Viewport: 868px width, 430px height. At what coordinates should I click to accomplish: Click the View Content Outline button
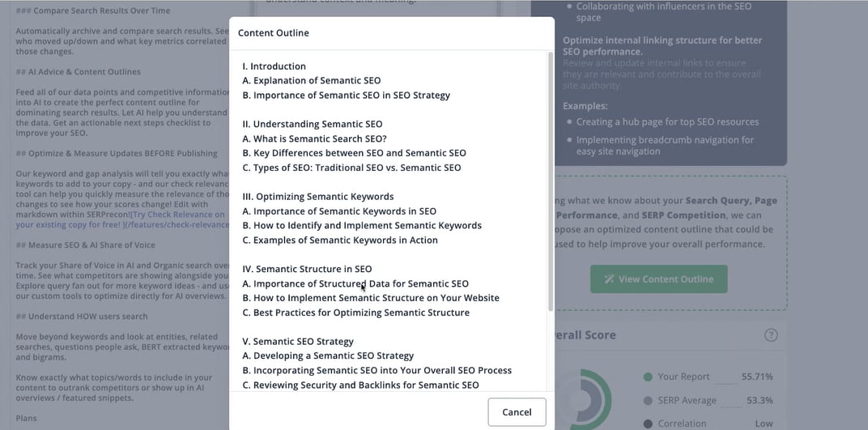pyautogui.click(x=658, y=279)
